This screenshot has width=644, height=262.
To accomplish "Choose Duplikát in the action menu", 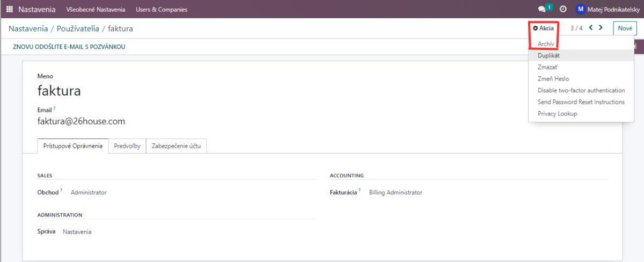I will tap(548, 55).
